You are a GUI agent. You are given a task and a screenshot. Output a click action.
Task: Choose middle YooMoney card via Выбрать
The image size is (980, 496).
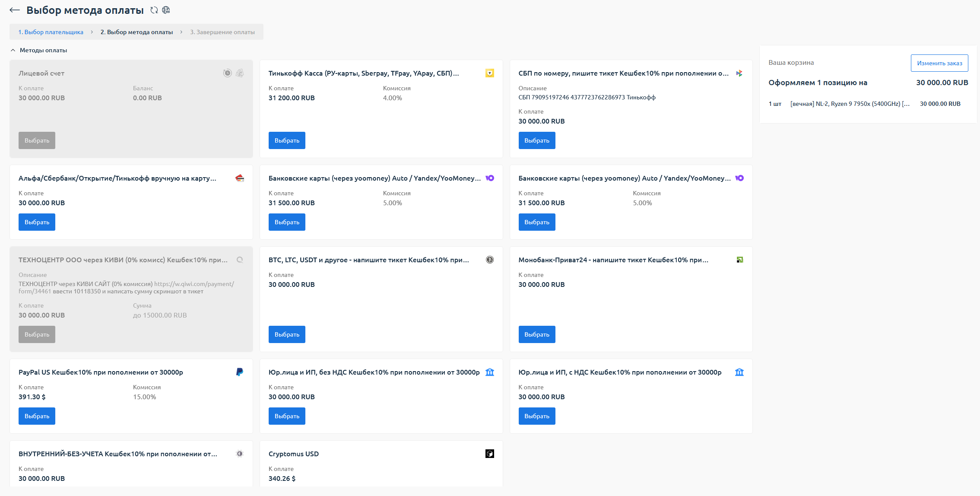point(287,222)
